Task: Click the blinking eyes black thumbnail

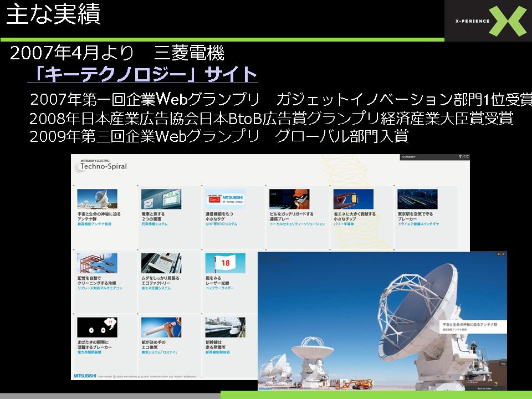Action: 97,328
